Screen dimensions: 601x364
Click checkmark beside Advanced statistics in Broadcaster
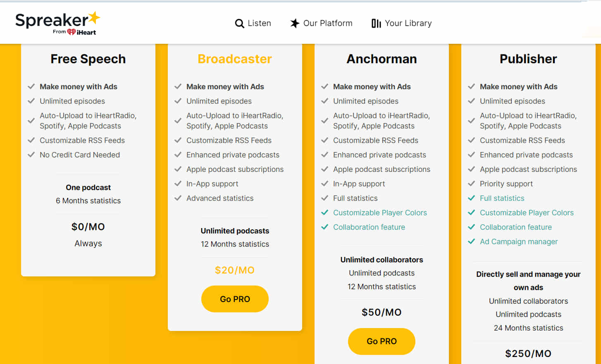coord(178,198)
